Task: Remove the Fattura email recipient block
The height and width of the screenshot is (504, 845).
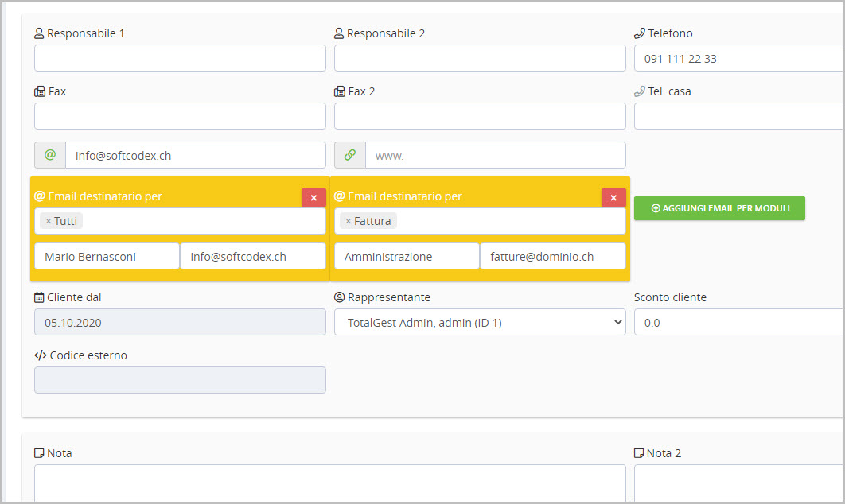Action: pyautogui.click(x=613, y=197)
